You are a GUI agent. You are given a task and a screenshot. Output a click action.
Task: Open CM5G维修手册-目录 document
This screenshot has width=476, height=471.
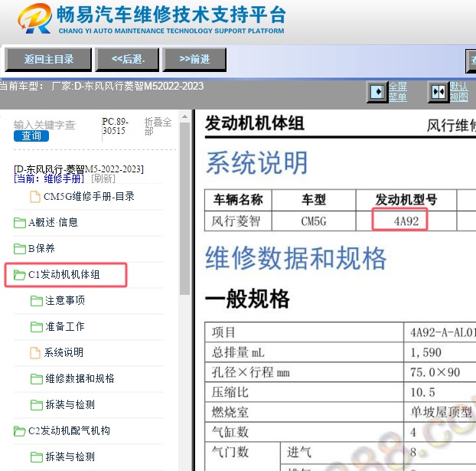[89, 197]
